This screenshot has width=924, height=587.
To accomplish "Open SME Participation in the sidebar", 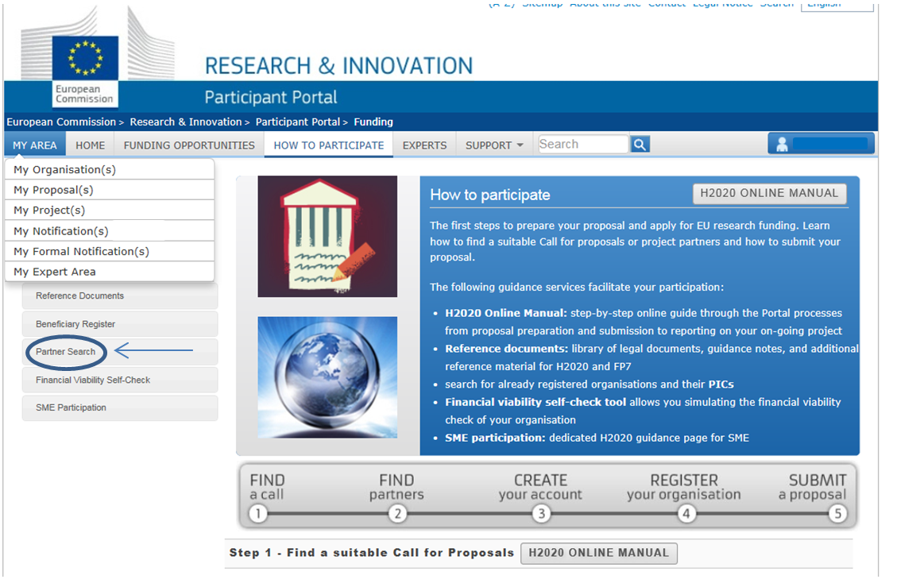I will 120,407.
